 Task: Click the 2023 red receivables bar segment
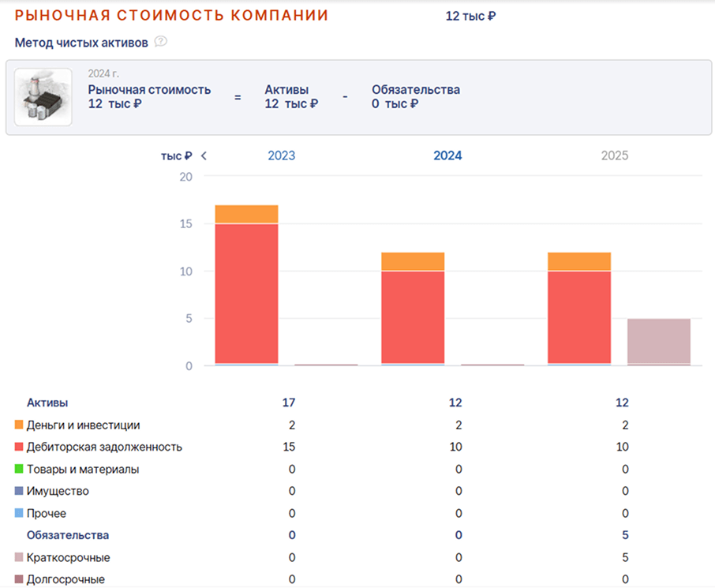tap(247, 294)
